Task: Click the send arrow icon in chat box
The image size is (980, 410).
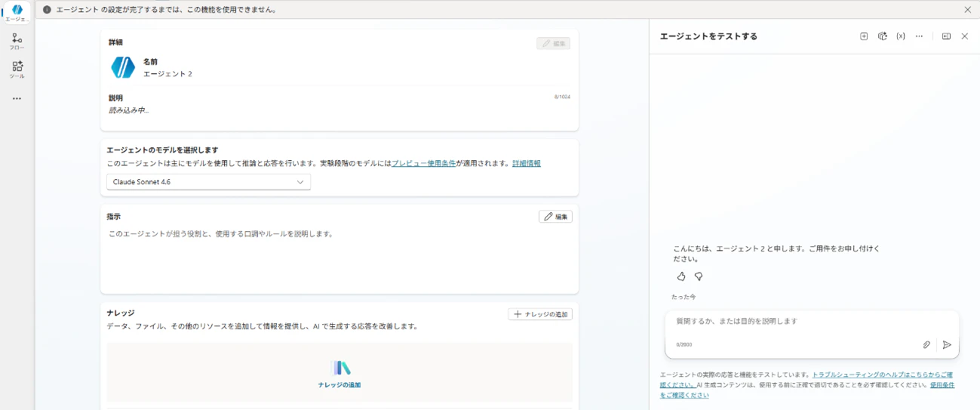Action: 947,345
